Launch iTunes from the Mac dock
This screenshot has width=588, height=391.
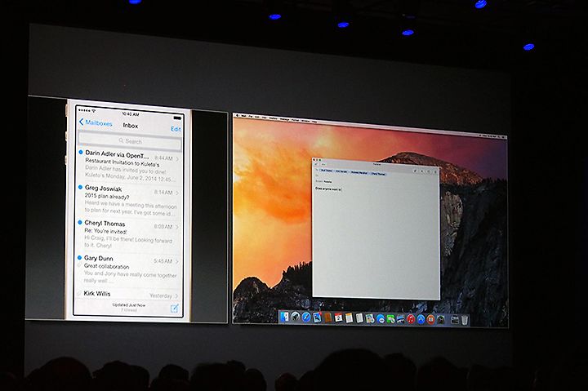tap(411, 319)
